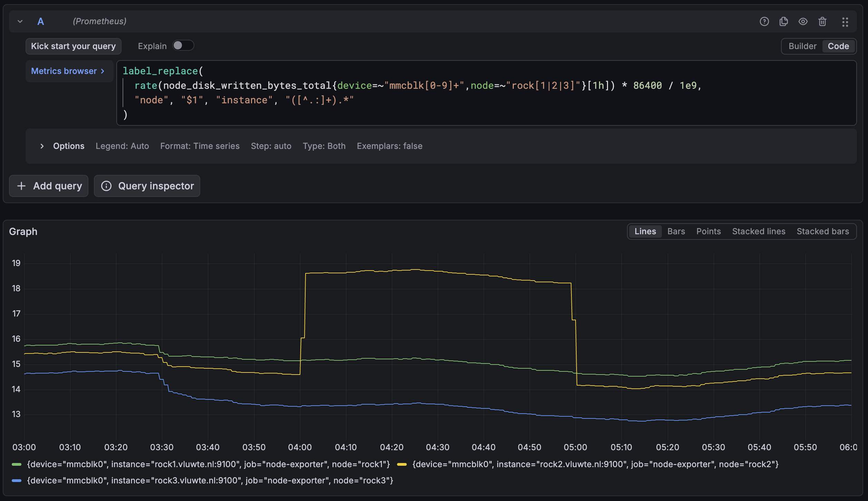
Task: Toggle query A visibility eye icon
Action: (803, 21)
